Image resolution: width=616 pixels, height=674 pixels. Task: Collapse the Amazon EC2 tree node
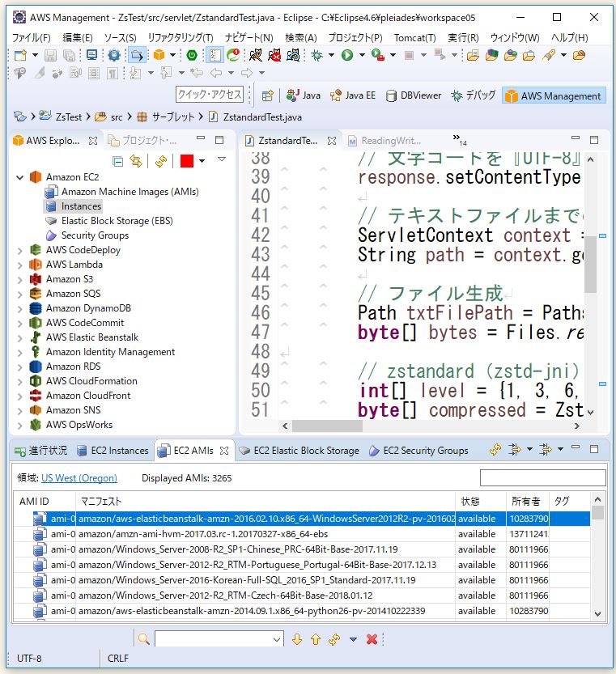(x=19, y=177)
